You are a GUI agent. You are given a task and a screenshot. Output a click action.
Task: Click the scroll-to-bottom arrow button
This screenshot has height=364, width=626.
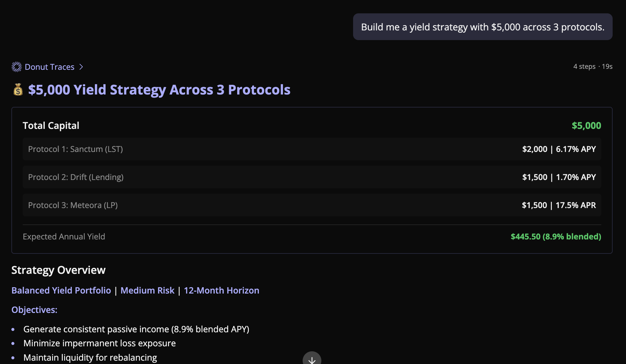pyautogui.click(x=312, y=359)
